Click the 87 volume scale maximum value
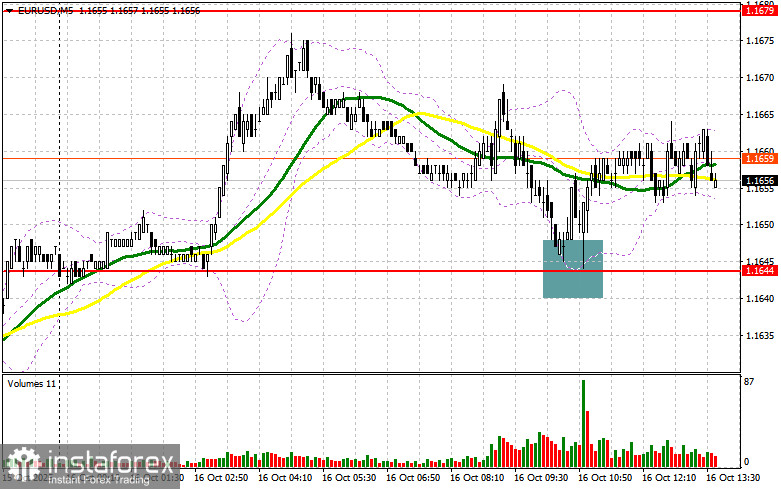Screen dimensions: 781x489 coord(749,382)
